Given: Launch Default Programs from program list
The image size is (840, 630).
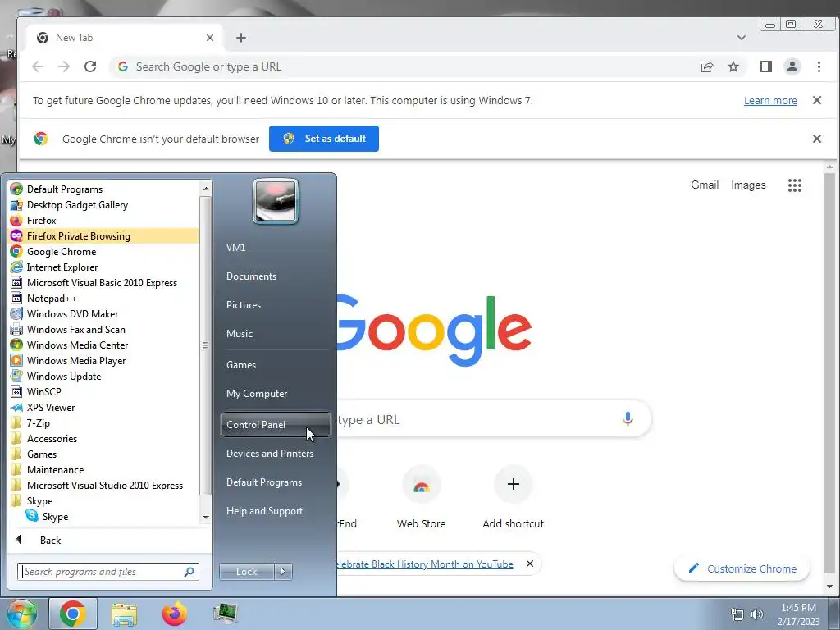Looking at the screenshot, I should 103,189.
